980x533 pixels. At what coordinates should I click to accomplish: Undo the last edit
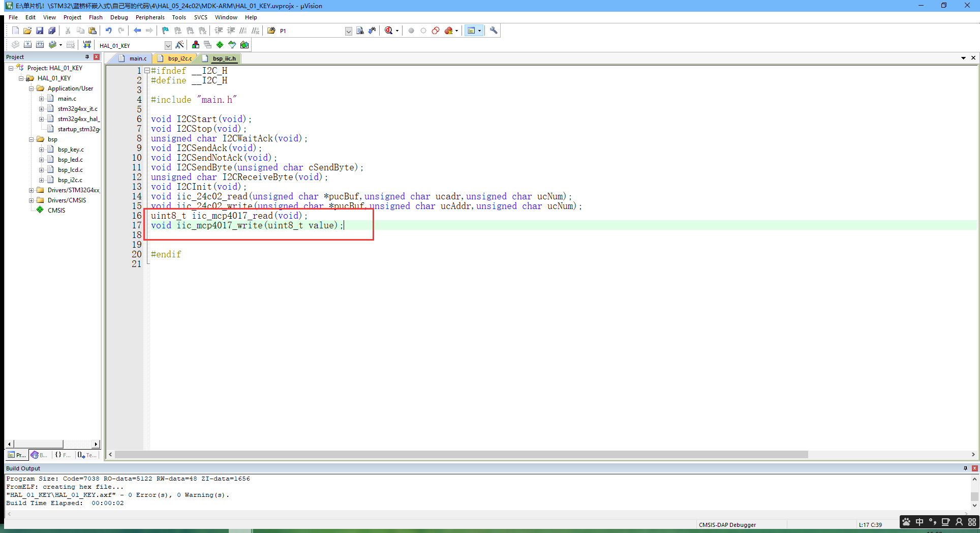coord(108,31)
